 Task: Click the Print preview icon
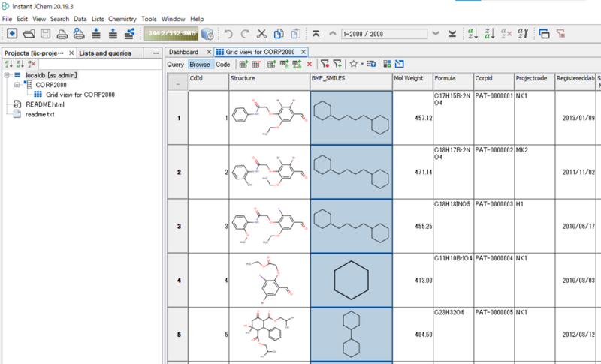pos(79,34)
